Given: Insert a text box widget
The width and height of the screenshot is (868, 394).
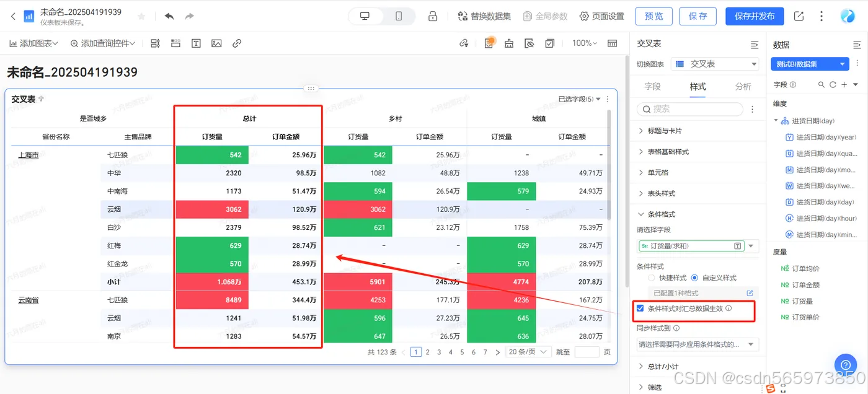Looking at the screenshot, I should coord(196,43).
